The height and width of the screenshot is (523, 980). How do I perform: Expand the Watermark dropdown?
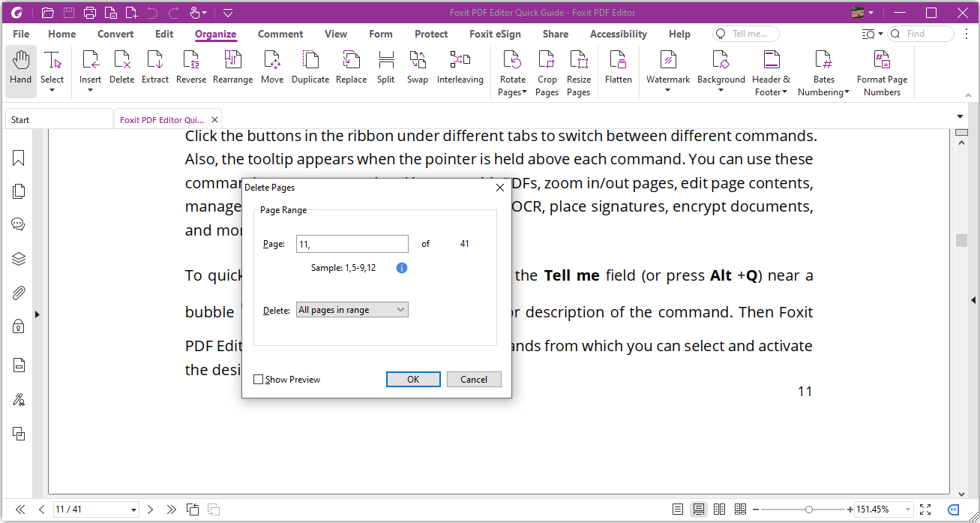click(x=667, y=92)
